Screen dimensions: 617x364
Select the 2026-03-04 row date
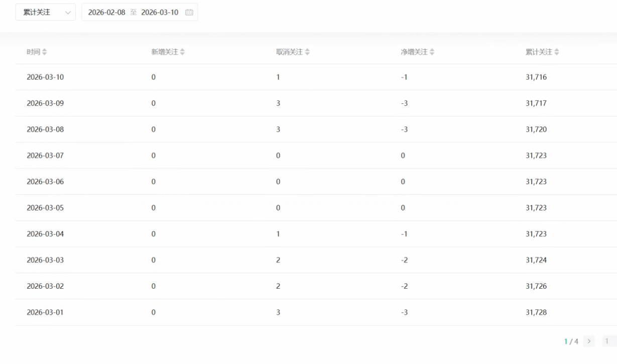pyautogui.click(x=45, y=234)
